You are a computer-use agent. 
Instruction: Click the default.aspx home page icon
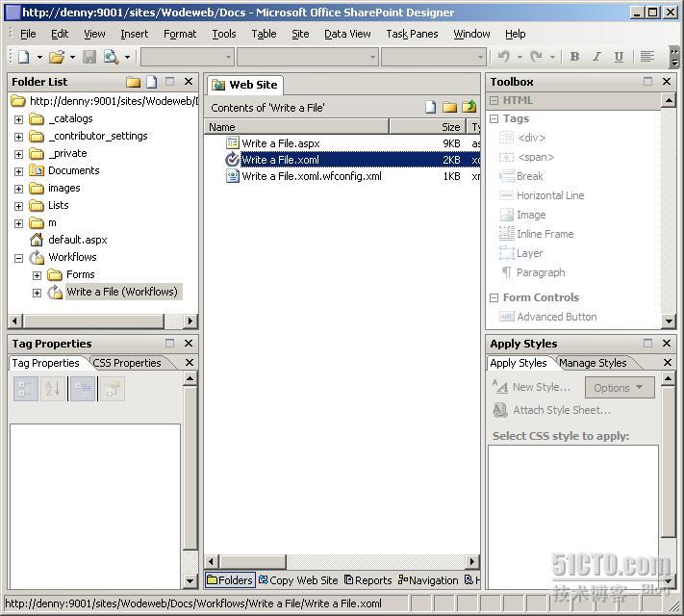[37, 240]
